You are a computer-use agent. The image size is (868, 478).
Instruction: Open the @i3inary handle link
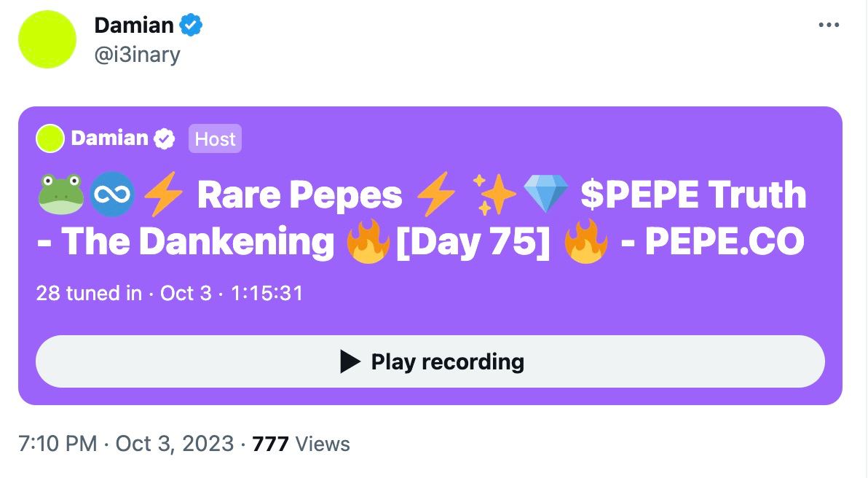pos(138,55)
